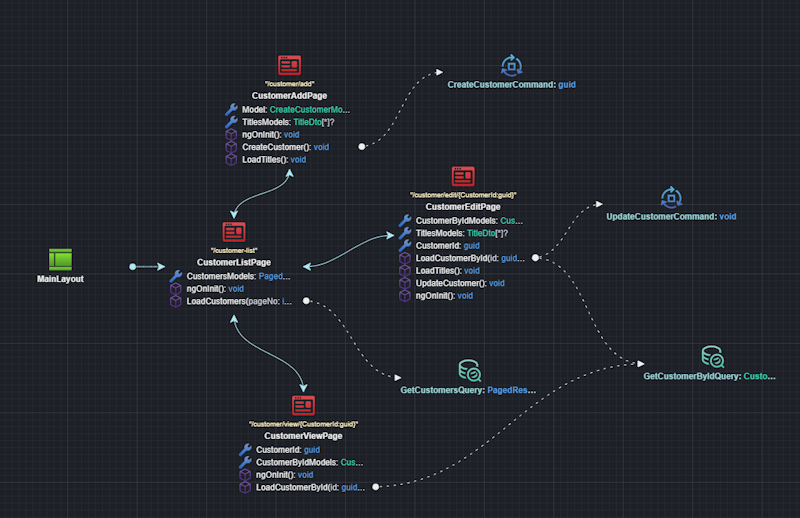Select the UpdateCustomer(): void method text
The width and height of the screenshot is (800, 518).
(460, 283)
